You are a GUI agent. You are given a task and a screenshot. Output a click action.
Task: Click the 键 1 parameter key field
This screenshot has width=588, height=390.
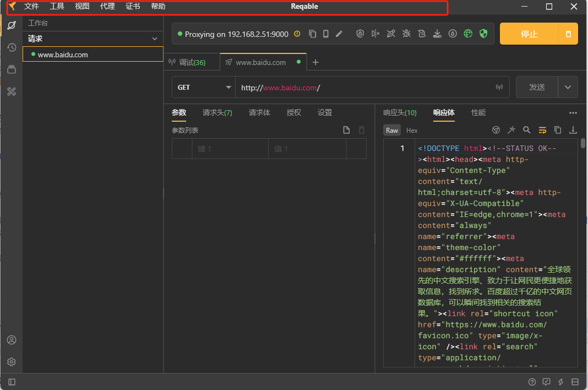pos(230,149)
